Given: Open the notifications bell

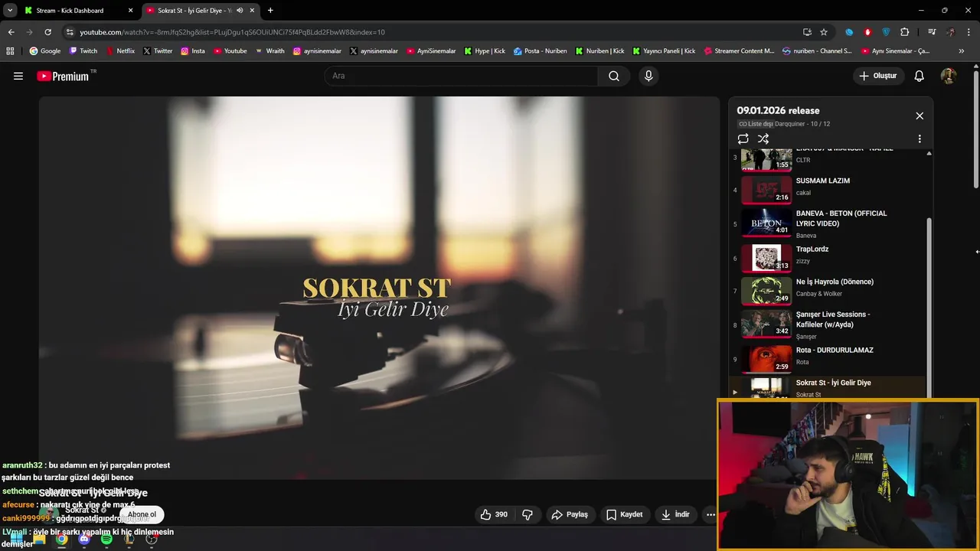Looking at the screenshot, I should [x=920, y=76].
